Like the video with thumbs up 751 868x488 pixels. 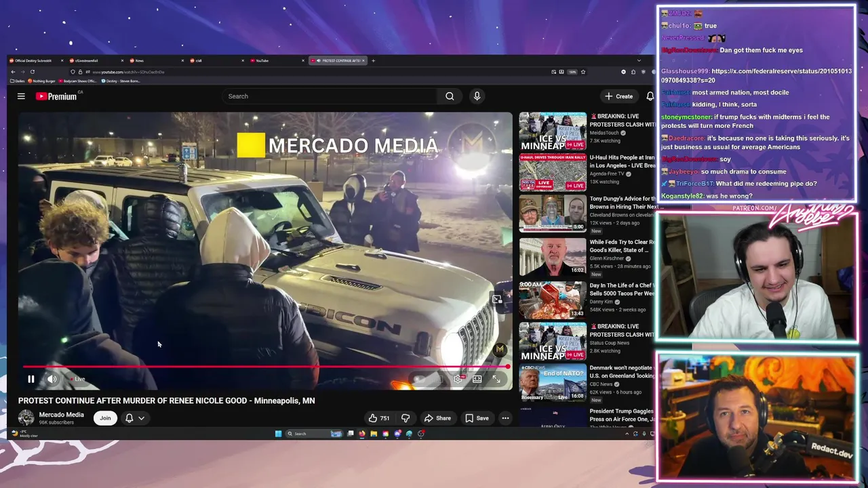pos(379,418)
